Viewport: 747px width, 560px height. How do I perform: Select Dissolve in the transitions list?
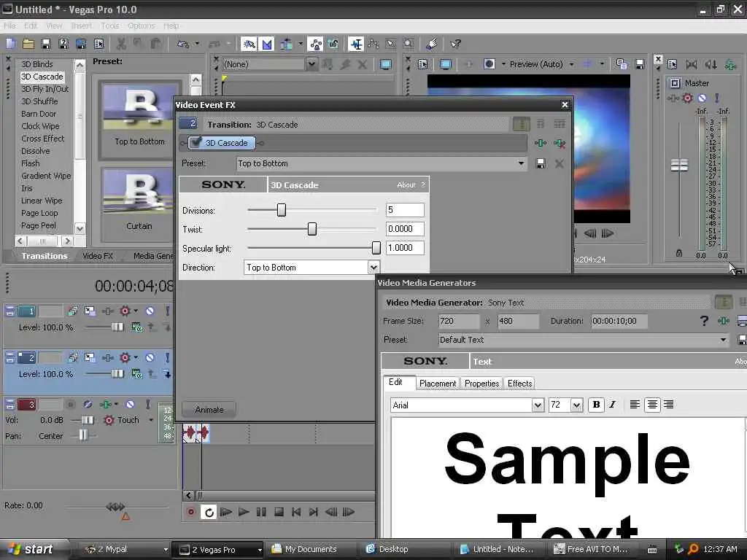pos(35,151)
